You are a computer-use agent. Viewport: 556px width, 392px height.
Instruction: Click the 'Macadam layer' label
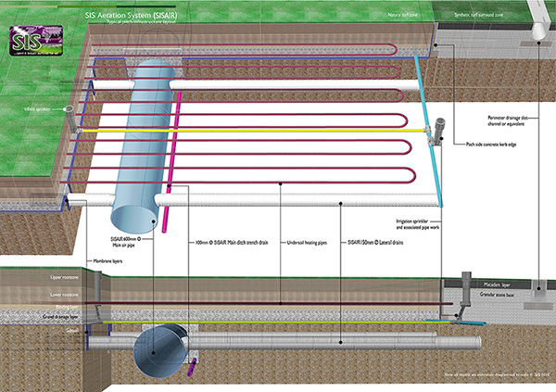pyautogui.click(x=497, y=285)
